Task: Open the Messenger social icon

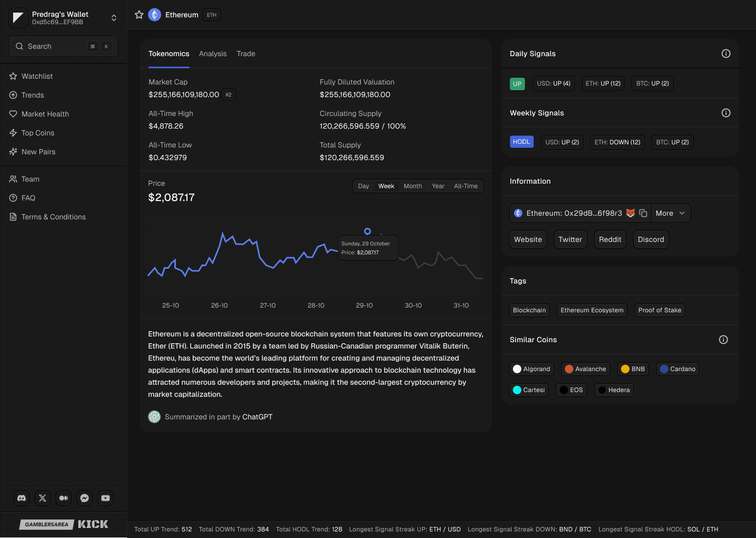Action: coord(85,498)
